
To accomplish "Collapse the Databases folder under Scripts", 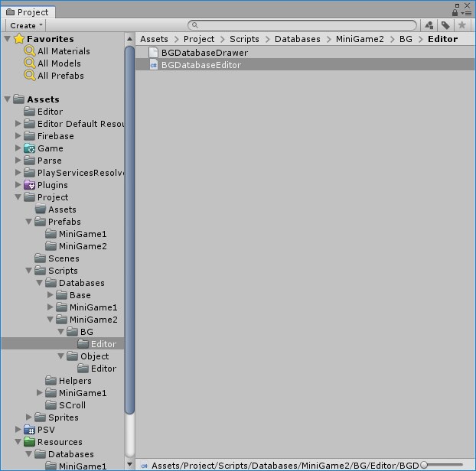I will tap(40, 283).
